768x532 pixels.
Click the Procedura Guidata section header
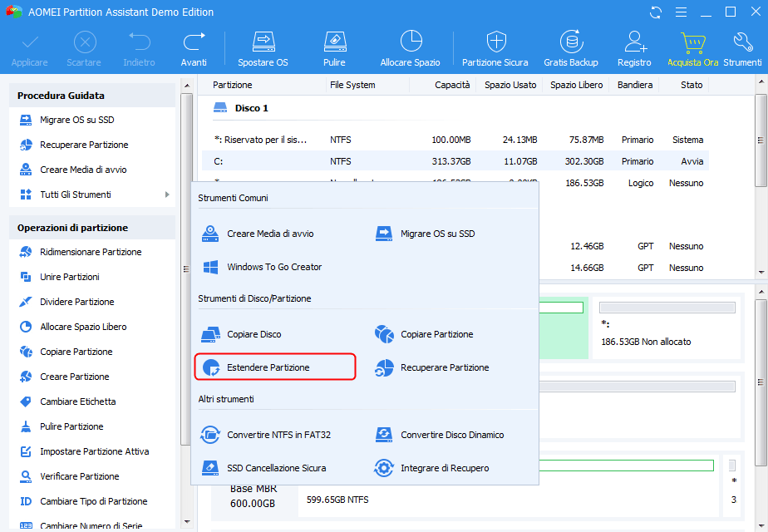(92, 96)
